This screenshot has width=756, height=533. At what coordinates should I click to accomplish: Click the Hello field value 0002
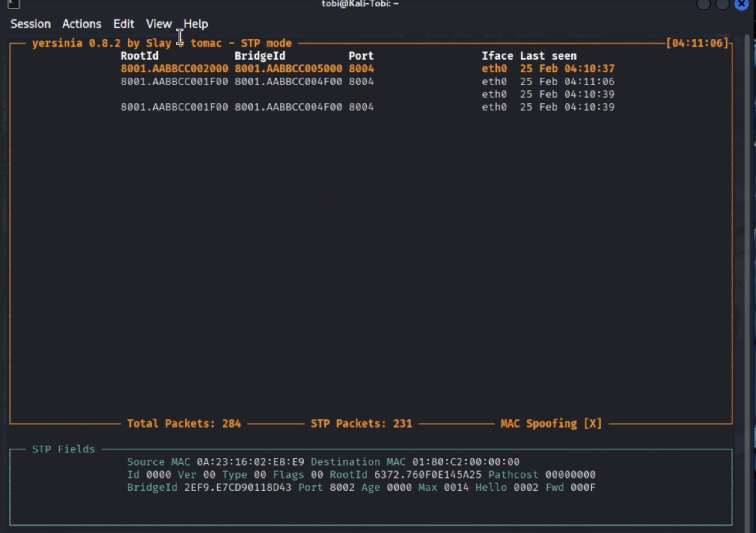(526, 488)
